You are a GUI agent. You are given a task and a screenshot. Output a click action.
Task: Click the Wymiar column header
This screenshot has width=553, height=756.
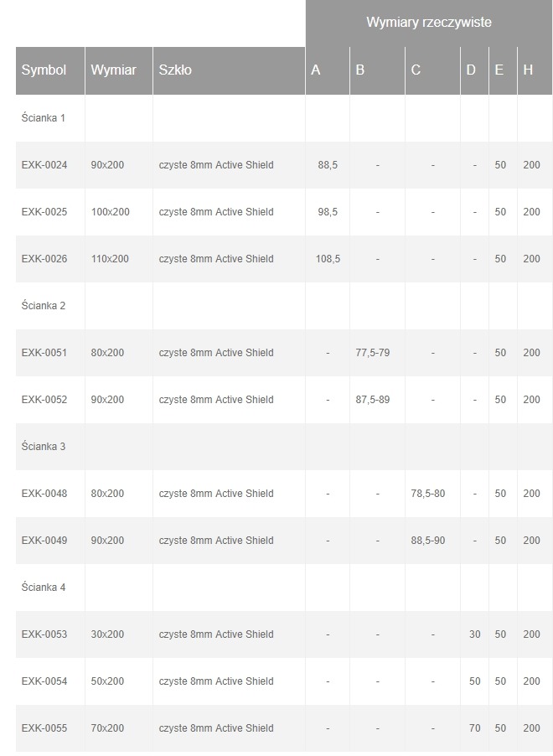pos(113,70)
